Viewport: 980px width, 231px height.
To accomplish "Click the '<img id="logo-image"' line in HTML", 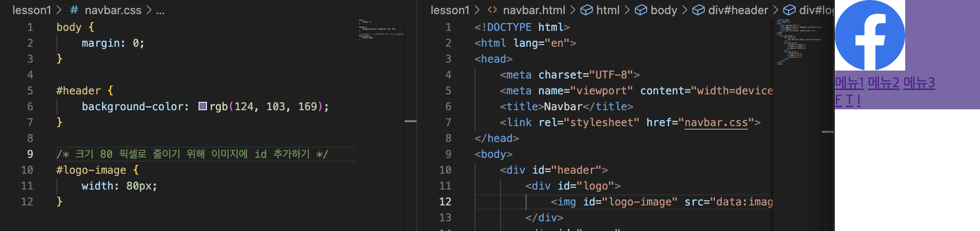I will (x=662, y=201).
